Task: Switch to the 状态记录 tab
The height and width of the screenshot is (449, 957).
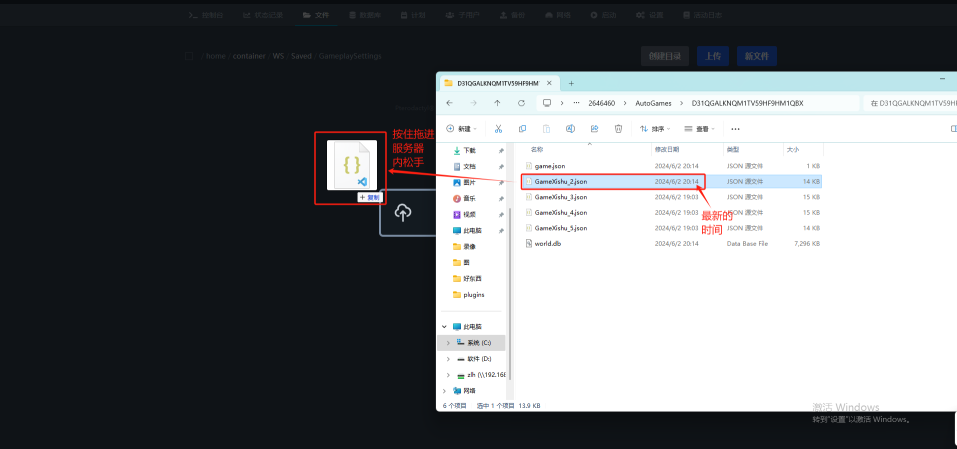Action: tap(263, 15)
